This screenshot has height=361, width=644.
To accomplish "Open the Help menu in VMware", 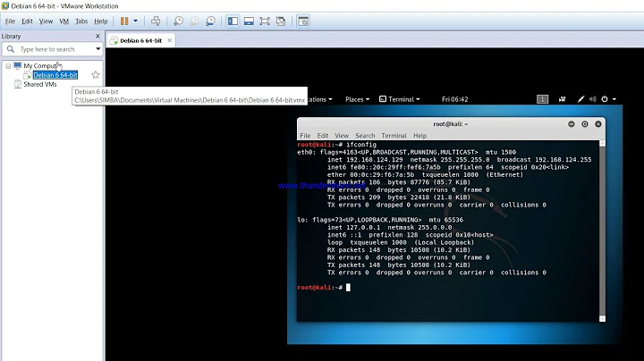I will tap(100, 21).
